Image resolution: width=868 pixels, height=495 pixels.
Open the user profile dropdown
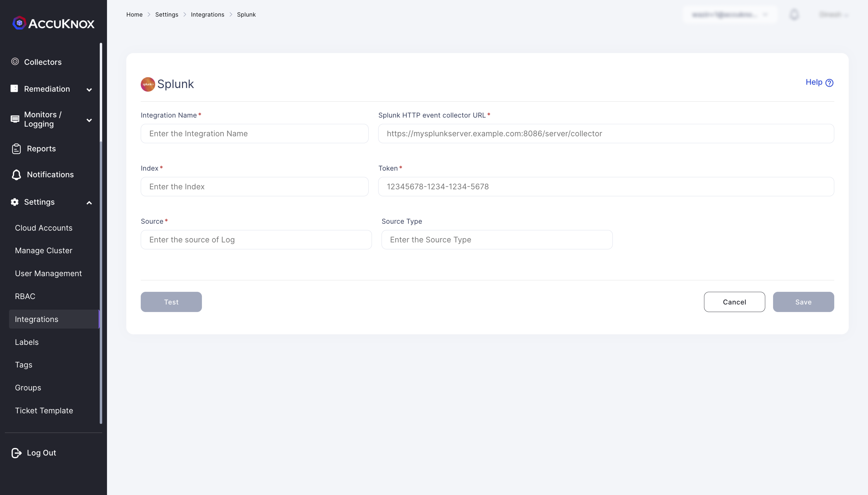point(834,15)
